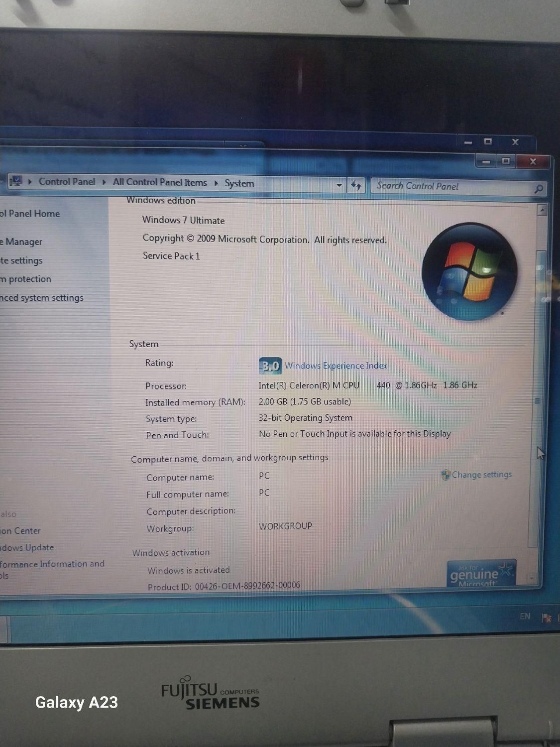Click the 'Computer description:' label
This screenshot has width=560, height=747.
pyautogui.click(x=191, y=511)
